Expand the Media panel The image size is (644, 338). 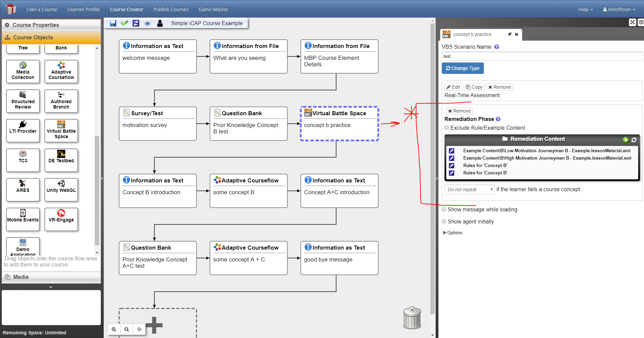click(x=51, y=277)
